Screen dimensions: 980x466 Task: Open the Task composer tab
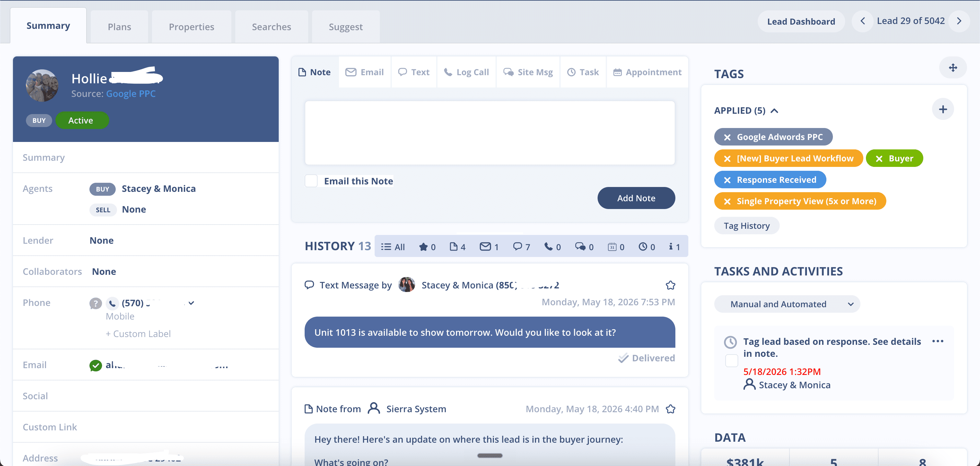[583, 72]
